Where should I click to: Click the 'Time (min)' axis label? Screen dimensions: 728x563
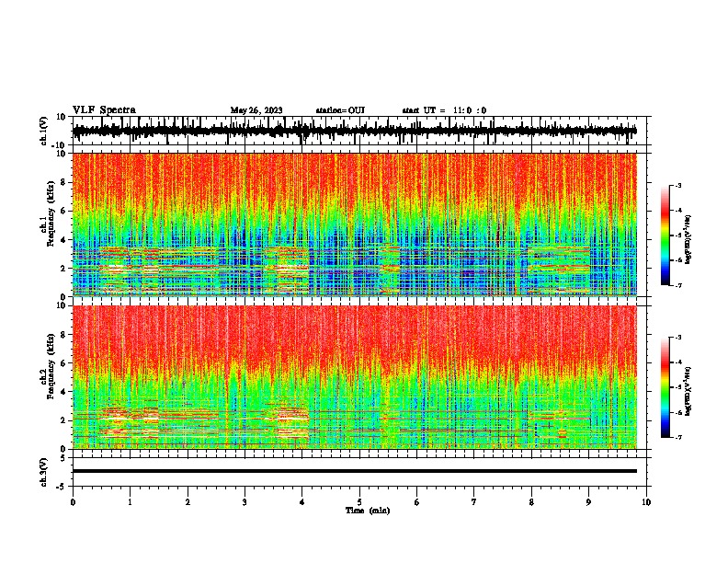point(368,511)
